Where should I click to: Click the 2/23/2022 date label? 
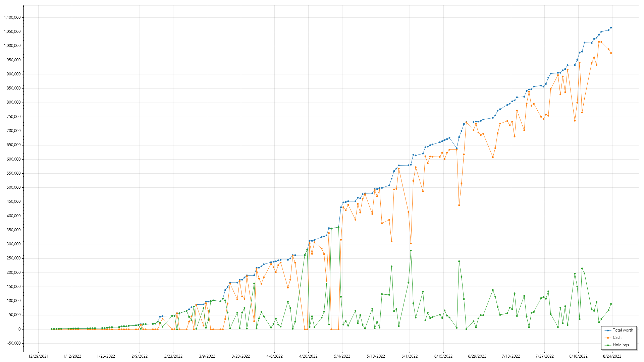point(173,356)
